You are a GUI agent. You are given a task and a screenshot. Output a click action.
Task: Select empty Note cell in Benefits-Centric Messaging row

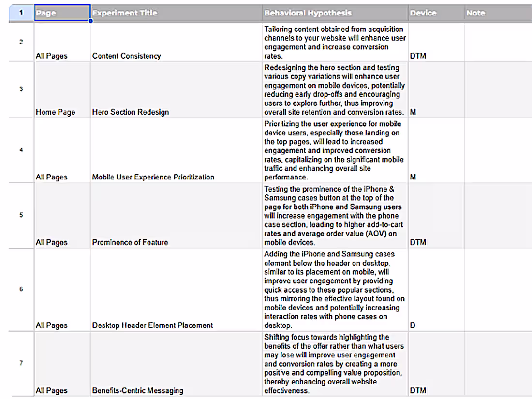tap(498, 363)
